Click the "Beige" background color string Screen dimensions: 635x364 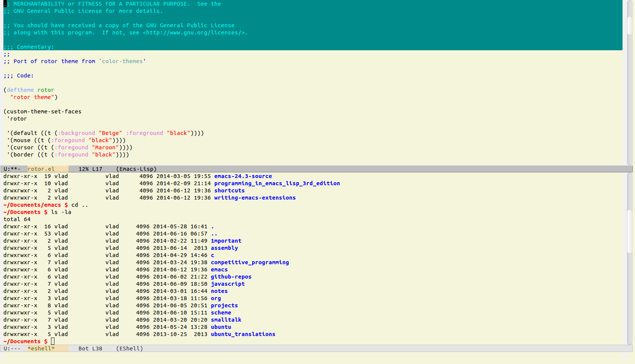(110, 133)
